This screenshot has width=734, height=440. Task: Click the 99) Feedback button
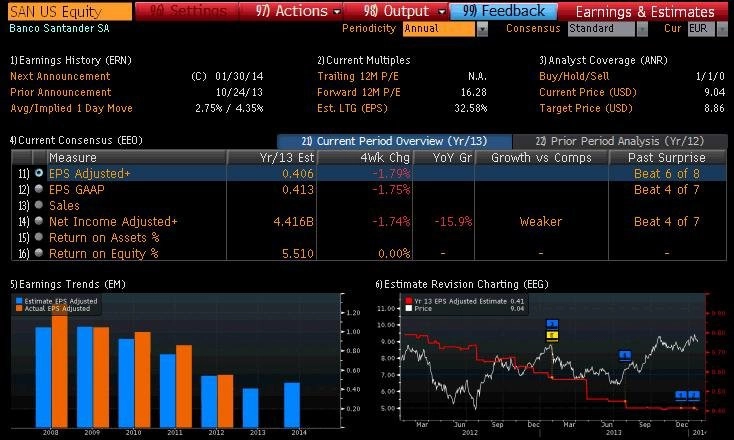504,11
